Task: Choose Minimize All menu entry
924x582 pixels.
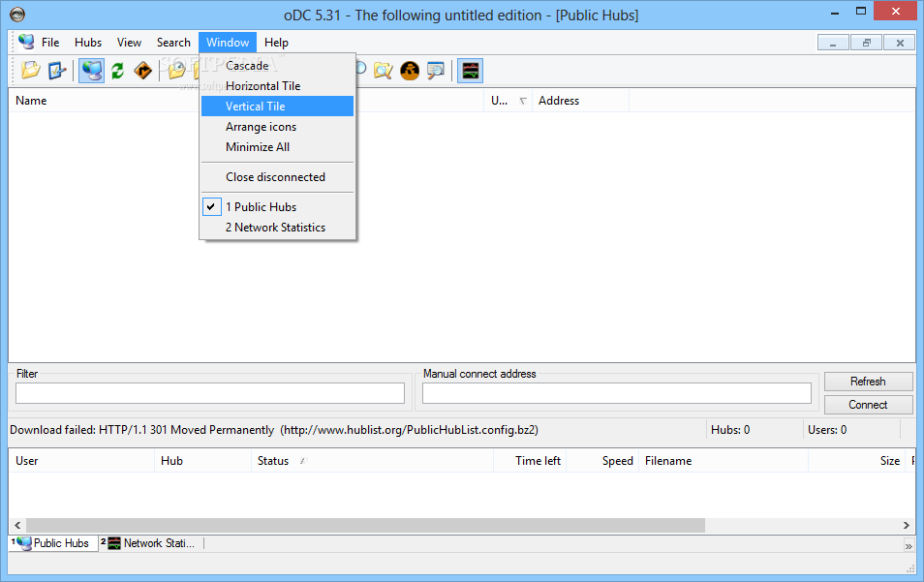Action: [278, 147]
